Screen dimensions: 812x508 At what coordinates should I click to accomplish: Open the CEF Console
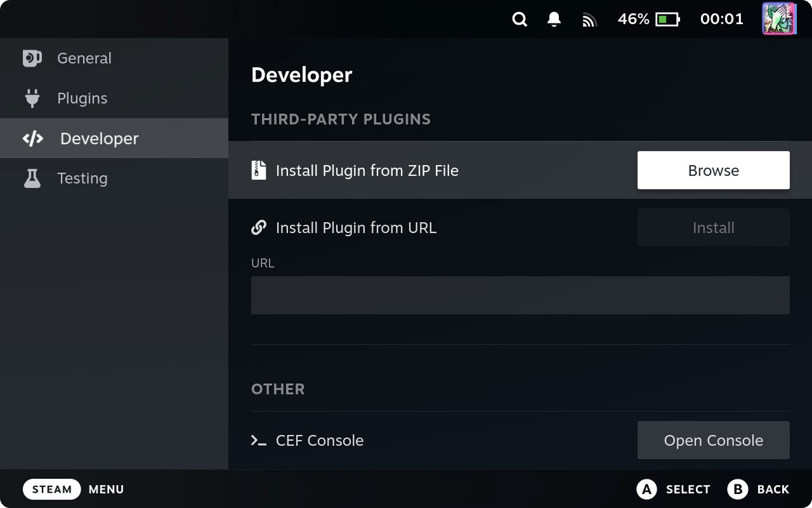pos(713,440)
